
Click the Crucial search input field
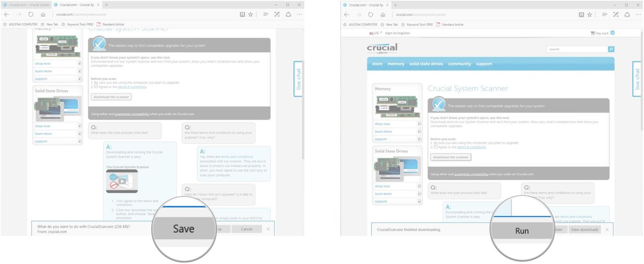pos(577,49)
